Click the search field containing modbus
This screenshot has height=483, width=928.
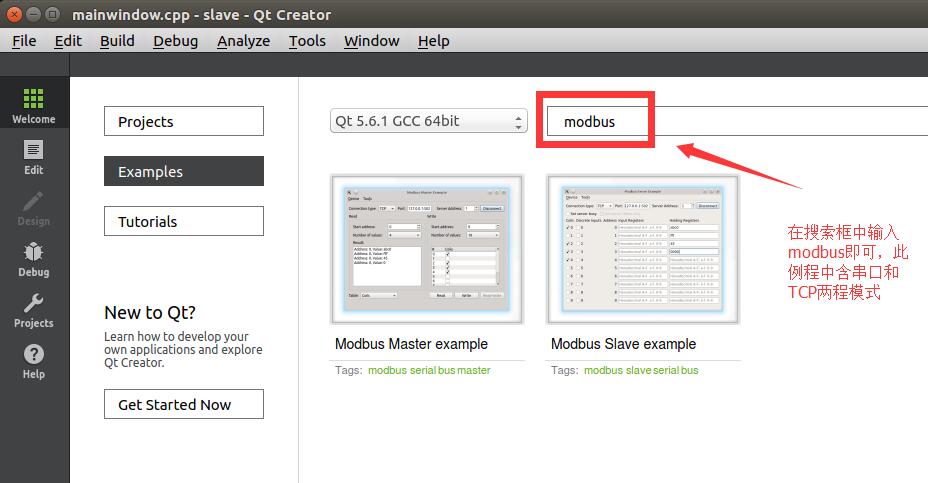click(x=737, y=121)
